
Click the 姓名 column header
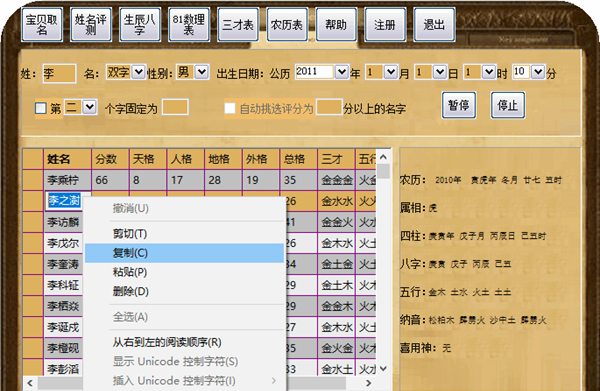click(67, 159)
